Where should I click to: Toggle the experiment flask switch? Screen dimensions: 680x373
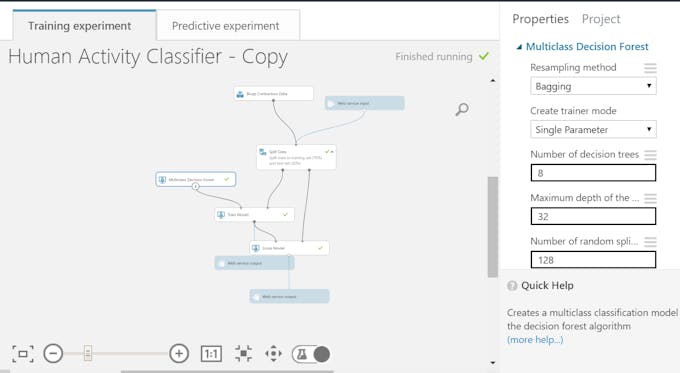pyautogui.click(x=311, y=354)
